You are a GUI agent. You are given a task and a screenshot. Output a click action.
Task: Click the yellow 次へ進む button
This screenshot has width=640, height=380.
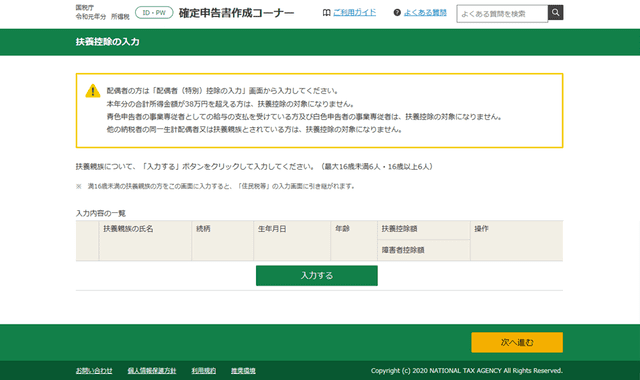click(x=517, y=342)
